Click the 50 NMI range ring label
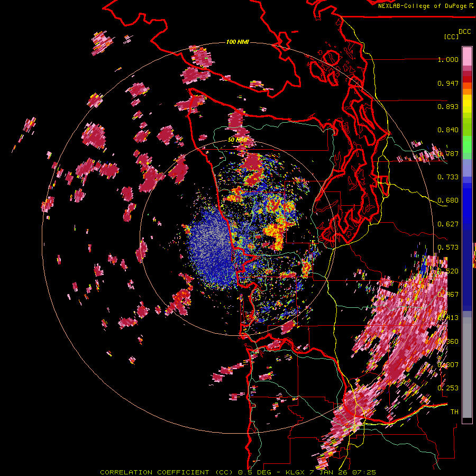Viewport: 476px width, 476px height. [x=237, y=140]
